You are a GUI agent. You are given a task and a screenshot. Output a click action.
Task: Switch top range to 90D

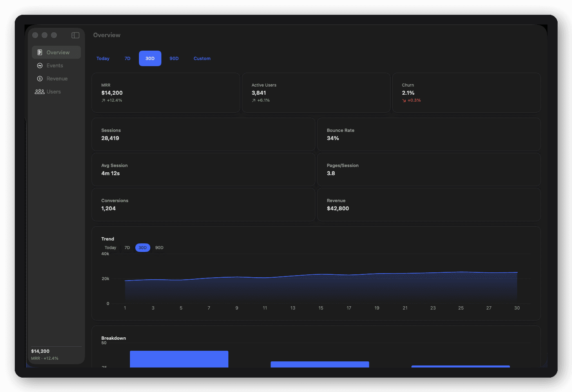174,58
